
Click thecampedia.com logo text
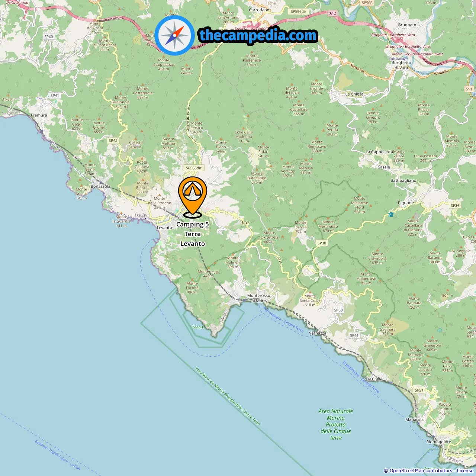tap(258, 35)
